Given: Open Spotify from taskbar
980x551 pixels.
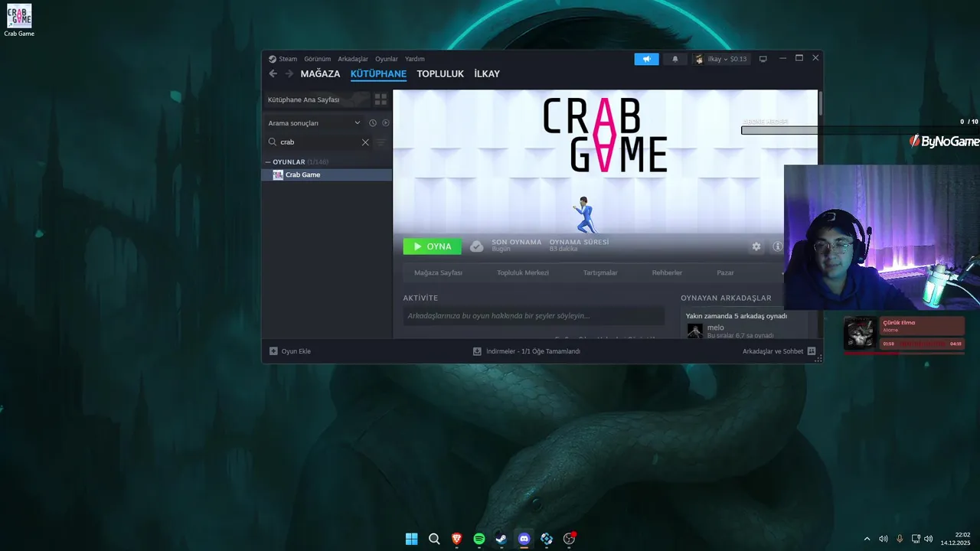Looking at the screenshot, I should [x=479, y=539].
